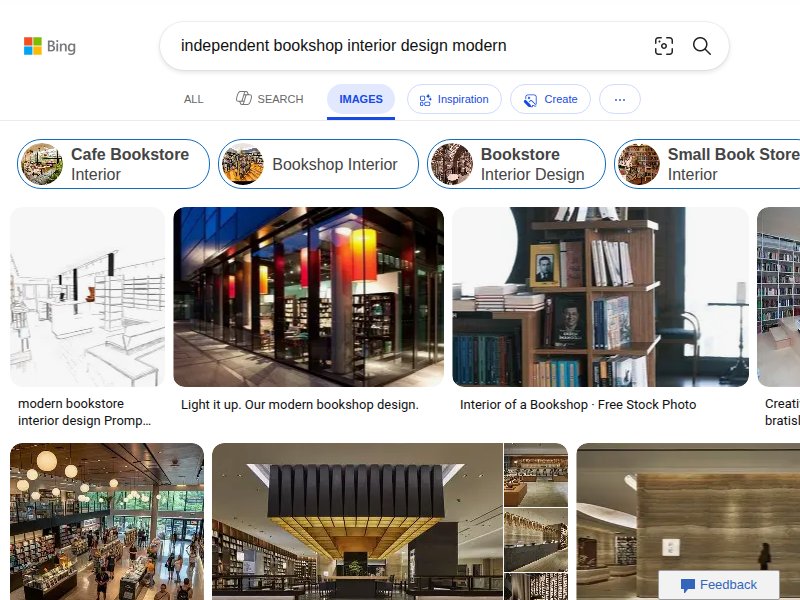The width and height of the screenshot is (800, 600).
Task: Open the bookstore sketch drawing thumbnail
Action: 87,297
